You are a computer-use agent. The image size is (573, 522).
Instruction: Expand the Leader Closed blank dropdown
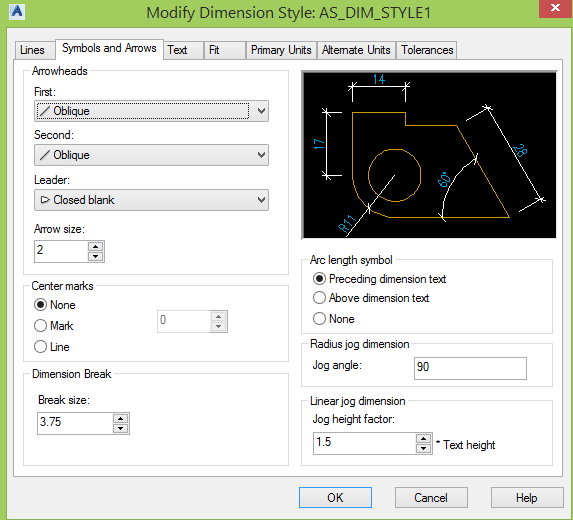point(151,200)
